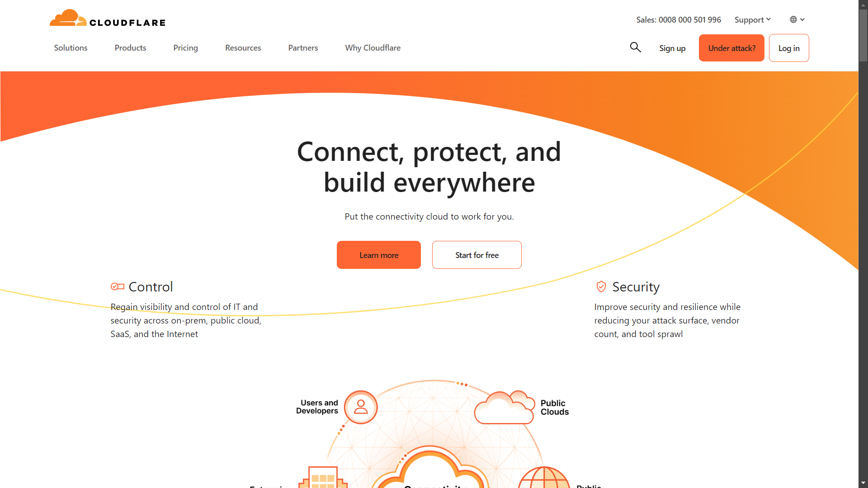Click the Learn more button
The height and width of the screenshot is (488, 868).
(378, 254)
